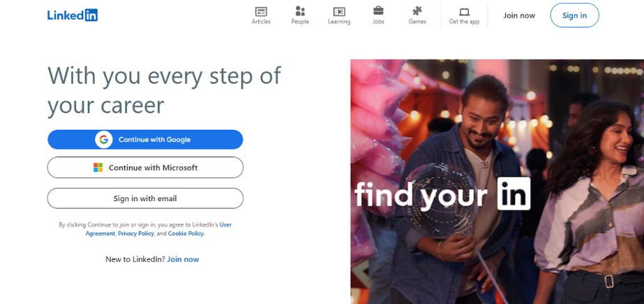Click the 'With you every step' heading
644x304 pixels.
pyautogui.click(x=164, y=89)
